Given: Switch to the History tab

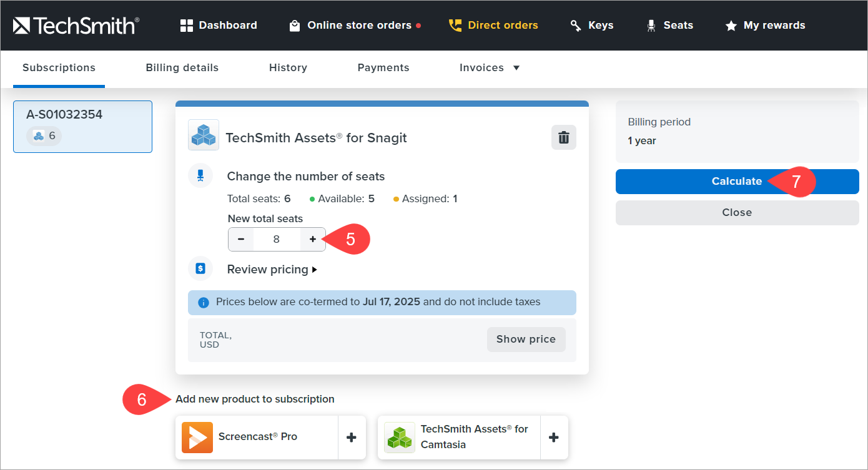Looking at the screenshot, I should [x=288, y=68].
